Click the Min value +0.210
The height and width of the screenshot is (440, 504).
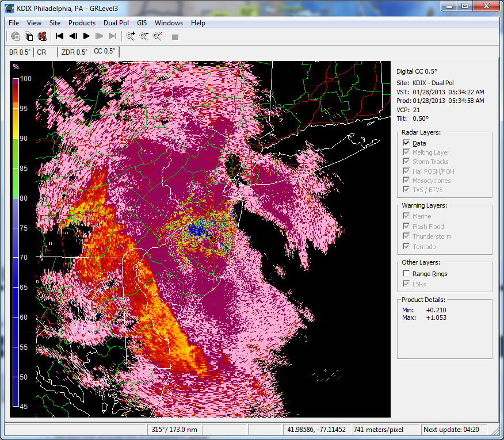pyautogui.click(x=436, y=310)
